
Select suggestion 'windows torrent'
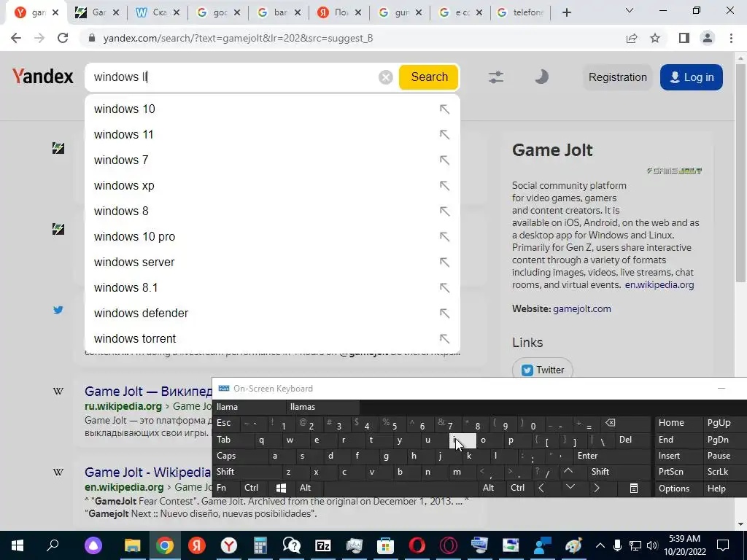click(272, 338)
